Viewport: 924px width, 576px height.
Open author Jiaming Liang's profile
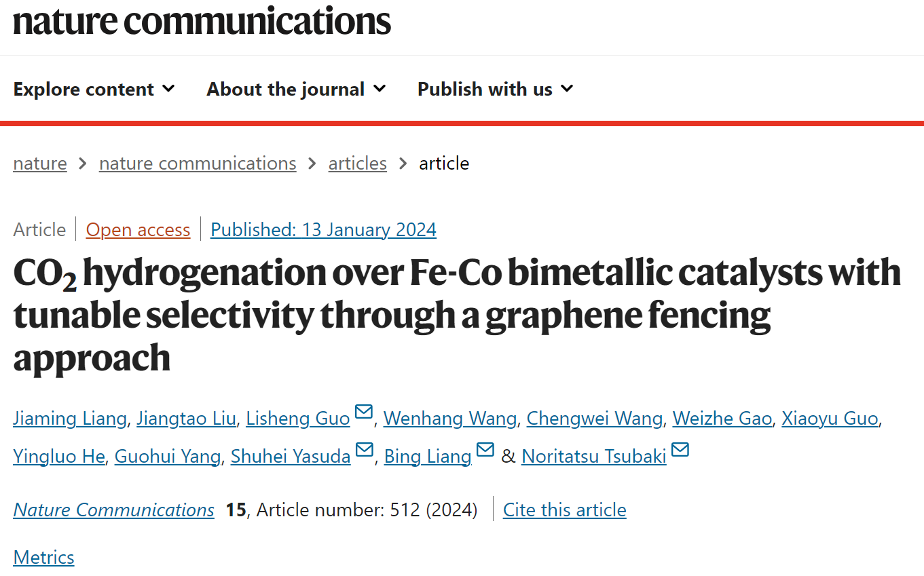click(70, 419)
